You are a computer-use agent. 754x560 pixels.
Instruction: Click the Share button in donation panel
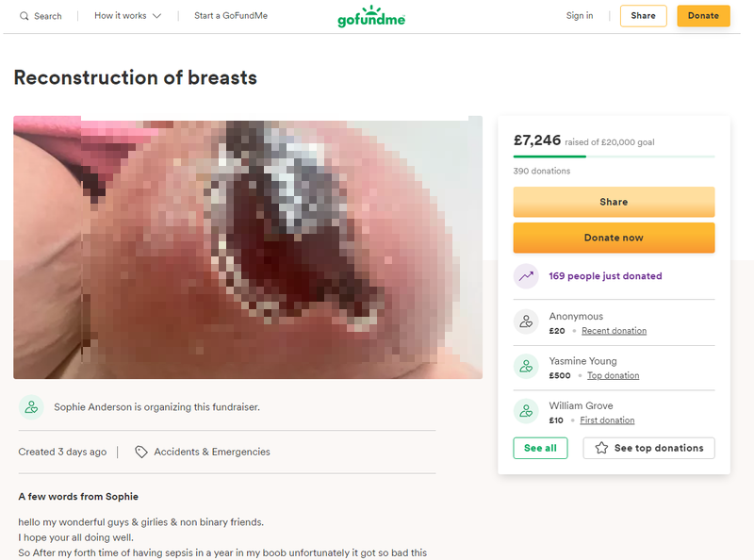coord(614,202)
